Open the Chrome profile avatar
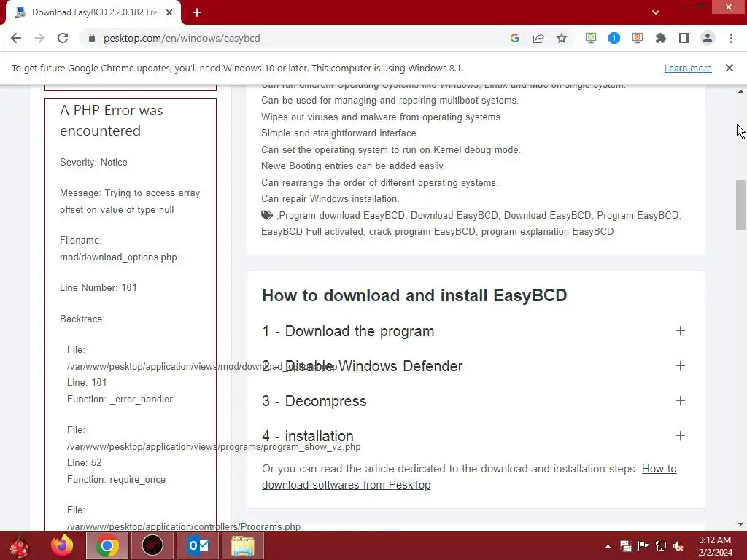Image resolution: width=747 pixels, height=560 pixels. [708, 38]
